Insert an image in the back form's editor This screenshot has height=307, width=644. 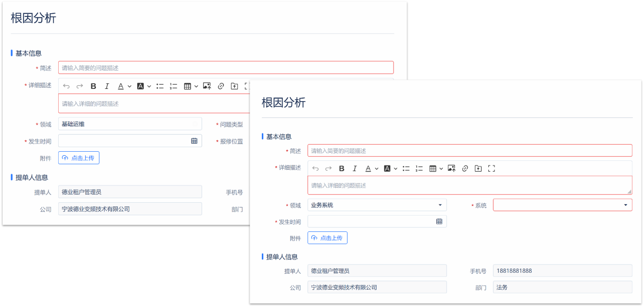pos(207,86)
